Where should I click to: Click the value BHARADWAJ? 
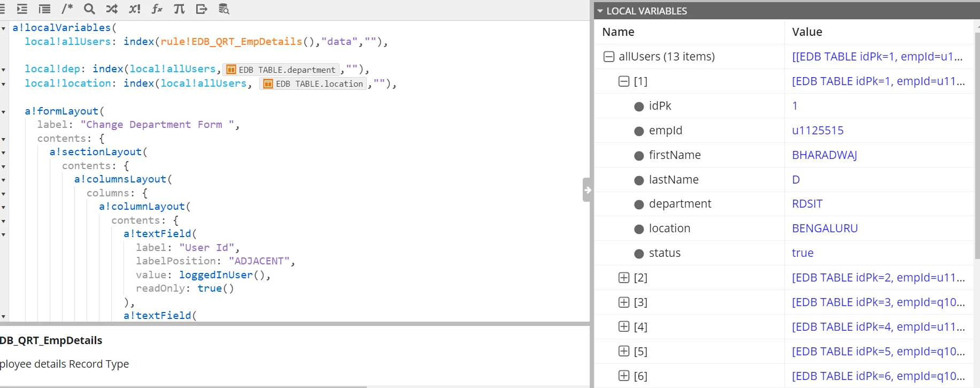tap(824, 155)
